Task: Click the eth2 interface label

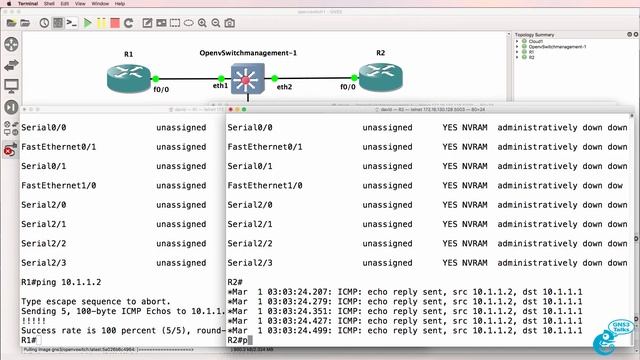Action: click(284, 87)
